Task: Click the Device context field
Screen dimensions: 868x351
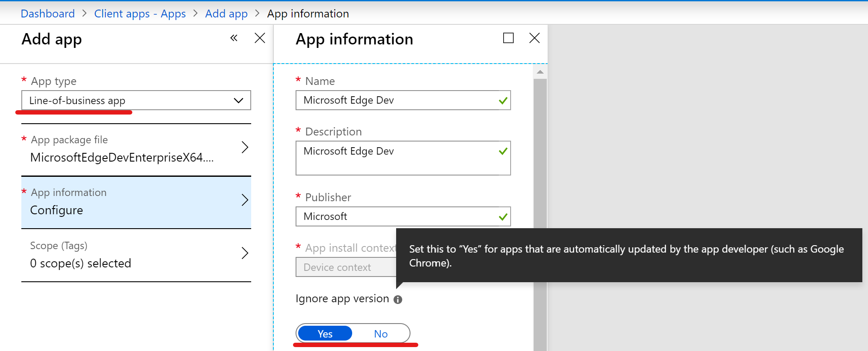Action: [x=346, y=267]
